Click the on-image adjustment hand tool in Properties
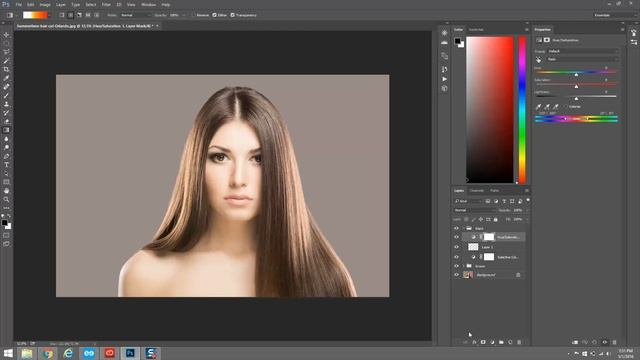This screenshot has width=640, height=360. tap(538, 60)
